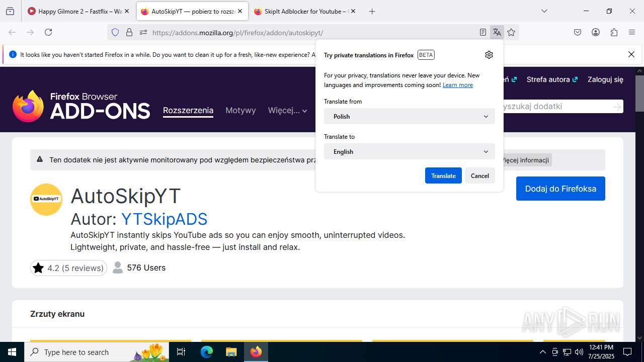Cancel the translation popup
This screenshot has height=362, width=644.
coord(480,175)
